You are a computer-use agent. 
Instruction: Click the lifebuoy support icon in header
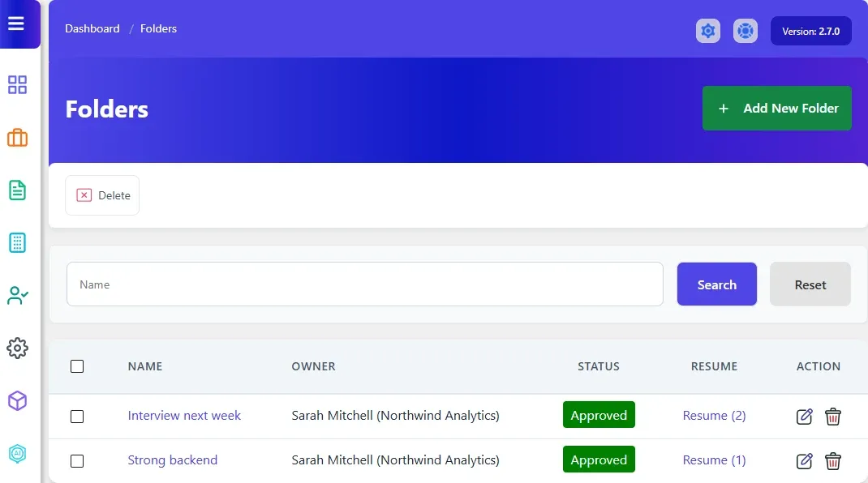pos(746,31)
